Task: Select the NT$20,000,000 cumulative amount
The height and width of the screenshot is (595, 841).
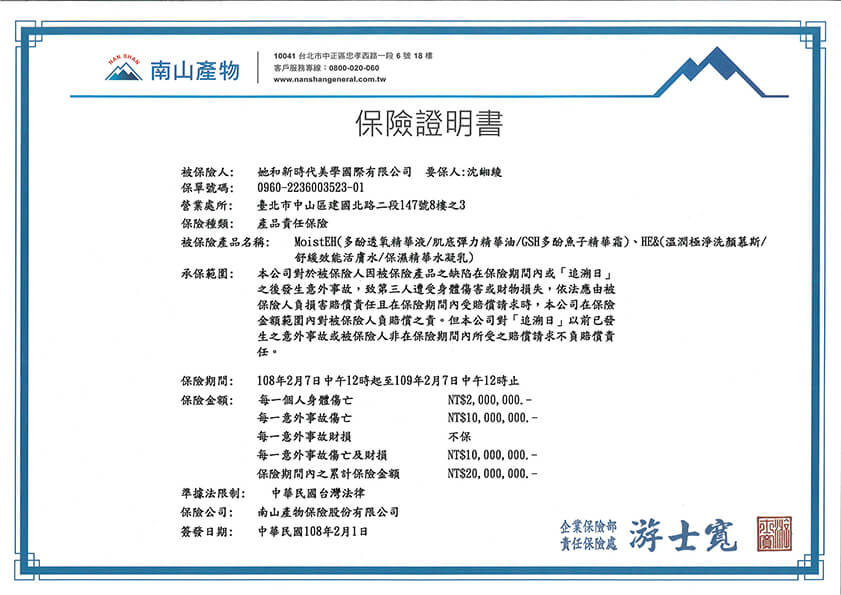Action: [x=492, y=474]
